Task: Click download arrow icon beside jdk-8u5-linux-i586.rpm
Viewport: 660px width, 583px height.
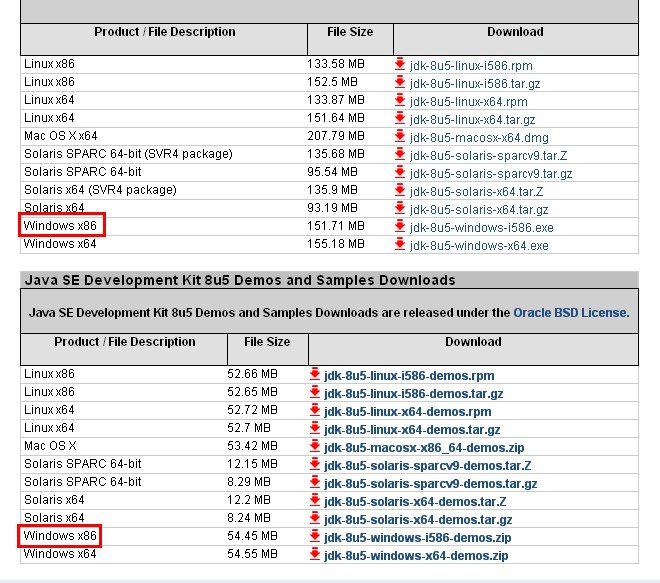Action: point(400,64)
